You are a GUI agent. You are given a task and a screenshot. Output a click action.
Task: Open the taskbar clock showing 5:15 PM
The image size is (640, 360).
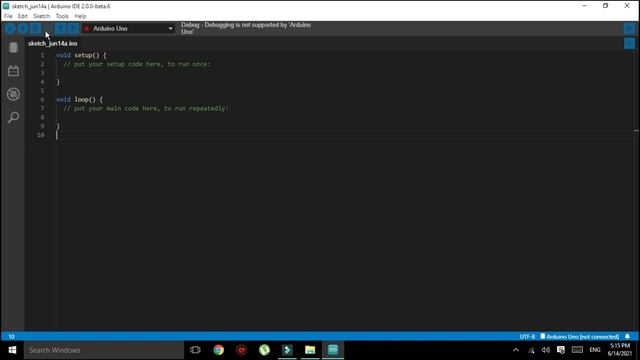(620, 350)
